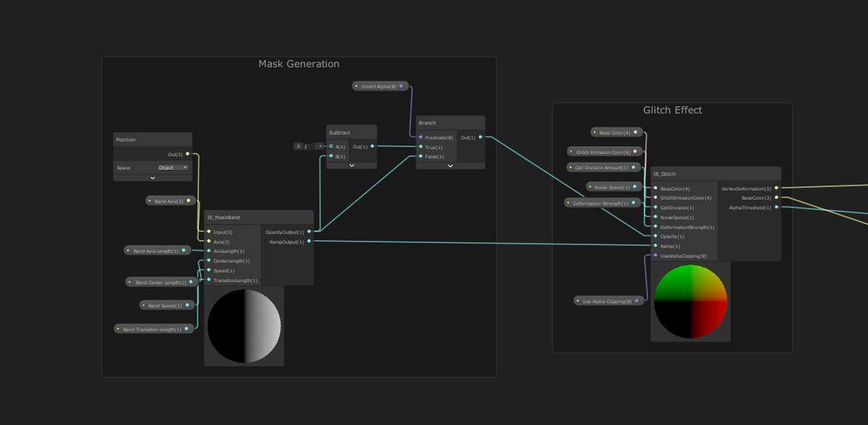Select the Band Speed(1) property pill
The image size is (868, 425).
[167, 305]
